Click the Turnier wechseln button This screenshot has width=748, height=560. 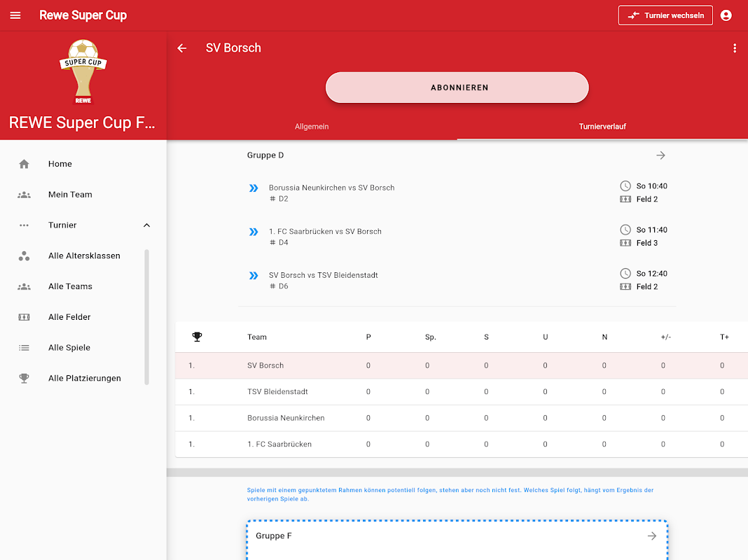(x=665, y=15)
